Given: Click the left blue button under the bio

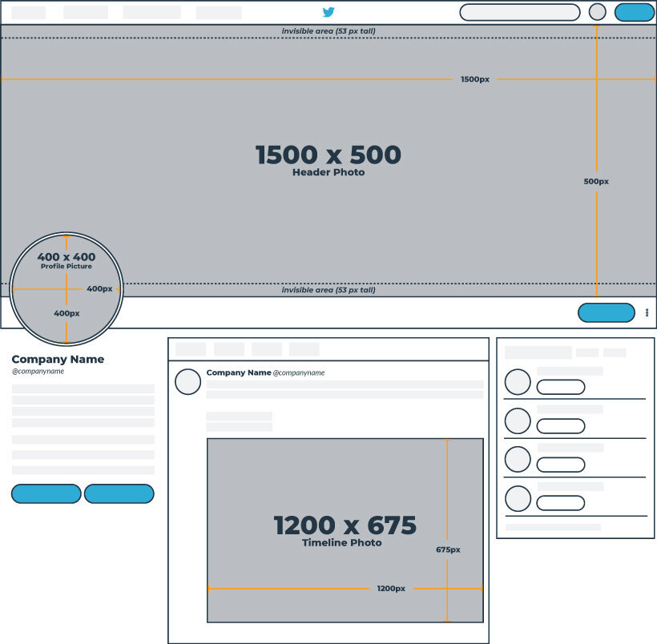Looking at the screenshot, I should click(46, 493).
